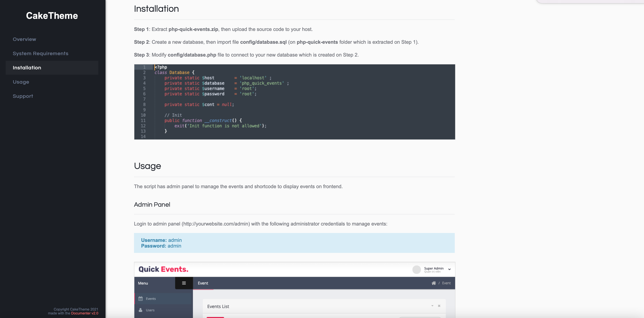This screenshot has width=644, height=318.
Task: Click the hamburger menu icon beside Menu
Action: point(184,283)
